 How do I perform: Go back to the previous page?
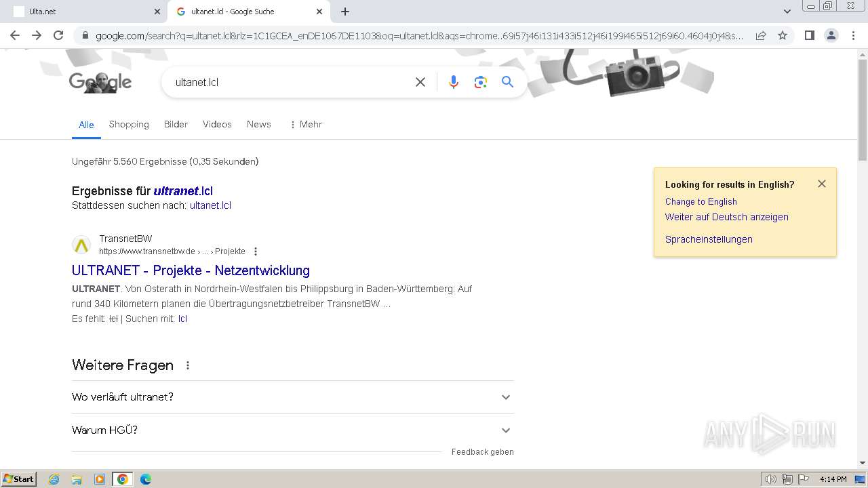[x=15, y=35]
